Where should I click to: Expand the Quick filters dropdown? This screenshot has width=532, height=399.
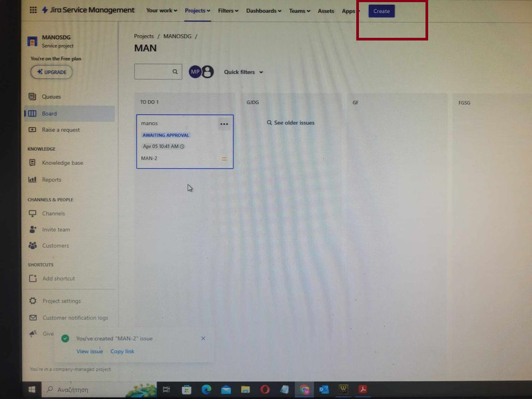point(243,72)
